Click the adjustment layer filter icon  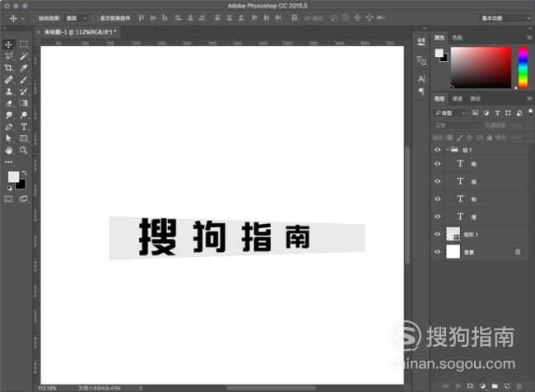[486, 113]
